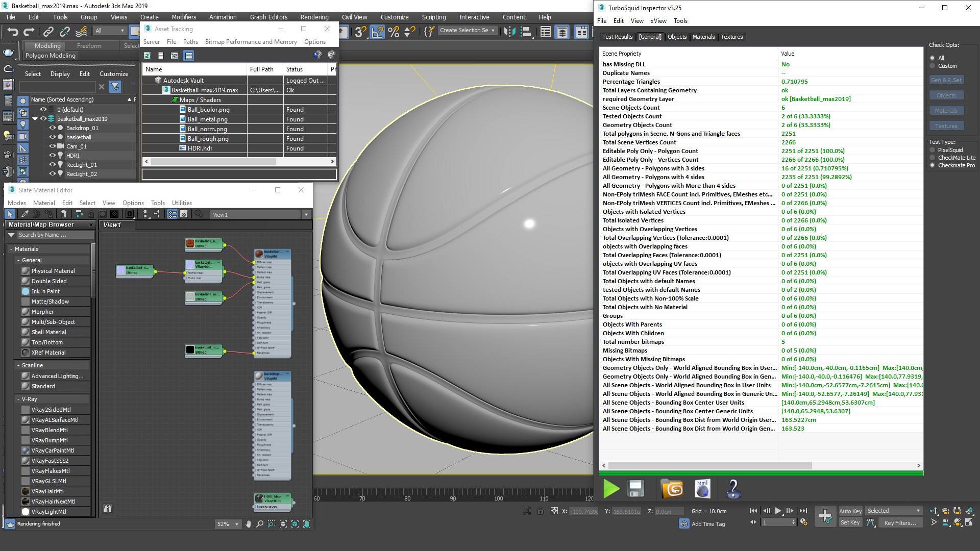Switch to the Textures tab in Inspector

[x=731, y=37]
